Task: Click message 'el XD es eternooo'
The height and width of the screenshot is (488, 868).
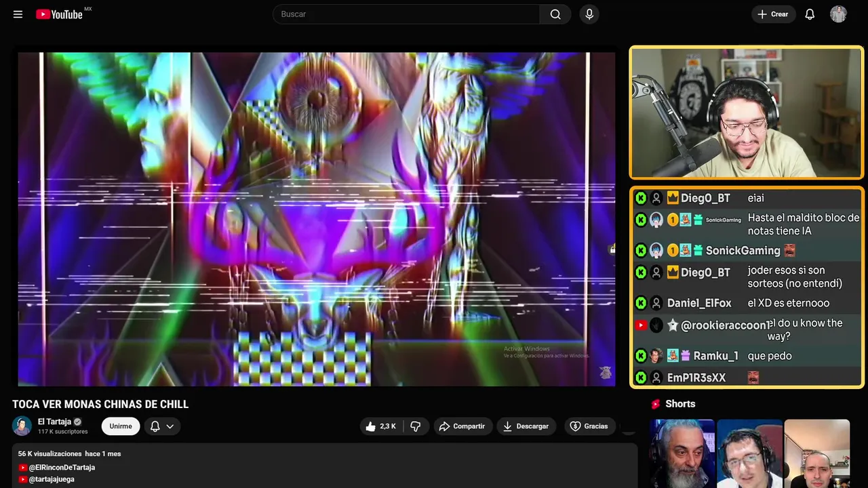Action: [x=789, y=304]
